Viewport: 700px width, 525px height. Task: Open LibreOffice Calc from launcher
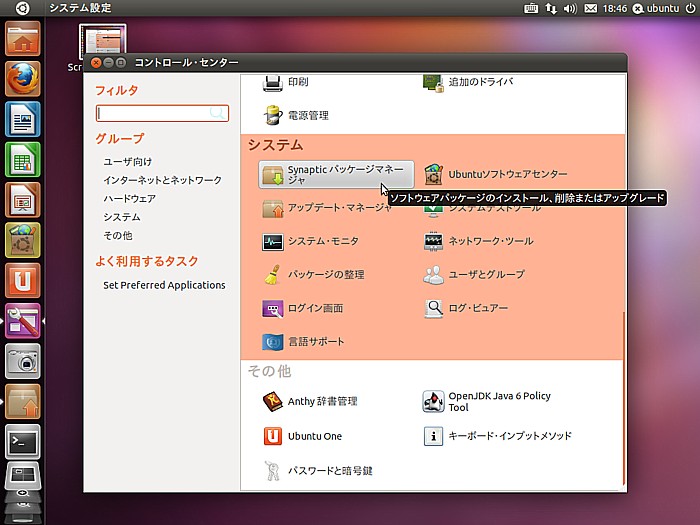pyautogui.click(x=22, y=159)
